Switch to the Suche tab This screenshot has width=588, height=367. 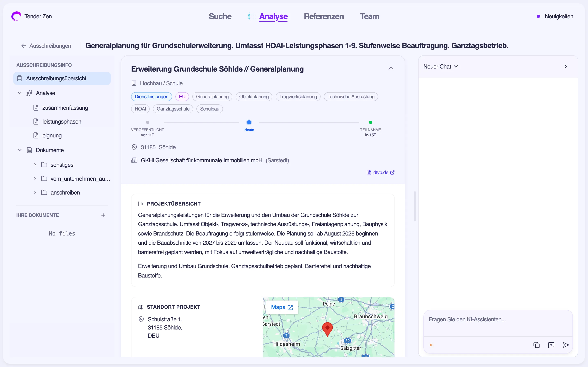tap(220, 16)
